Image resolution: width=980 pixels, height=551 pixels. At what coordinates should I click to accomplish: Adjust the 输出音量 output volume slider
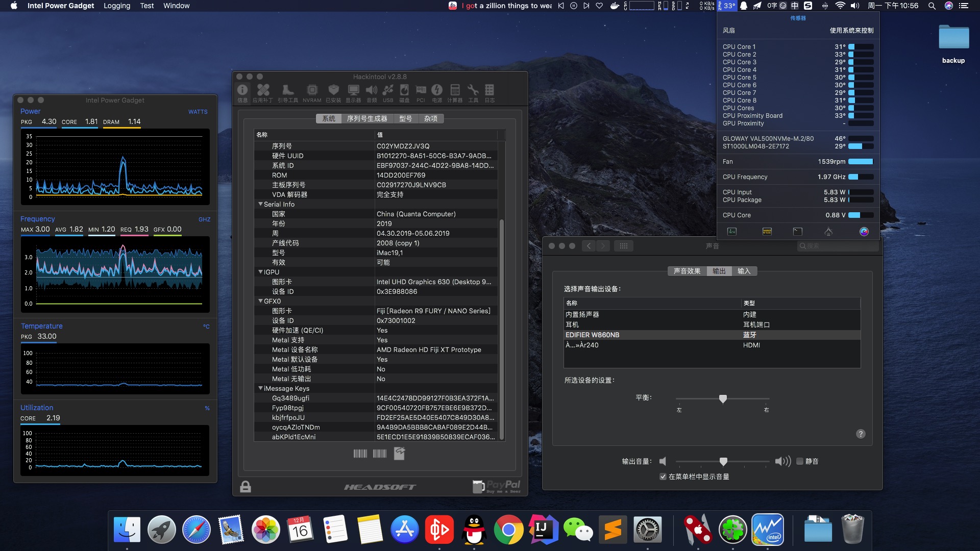pyautogui.click(x=723, y=461)
